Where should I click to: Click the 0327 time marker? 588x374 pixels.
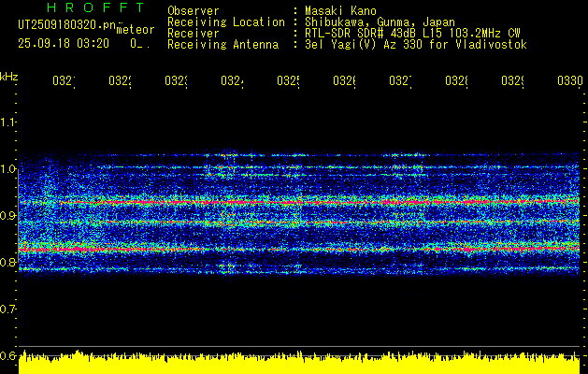[x=400, y=80]
